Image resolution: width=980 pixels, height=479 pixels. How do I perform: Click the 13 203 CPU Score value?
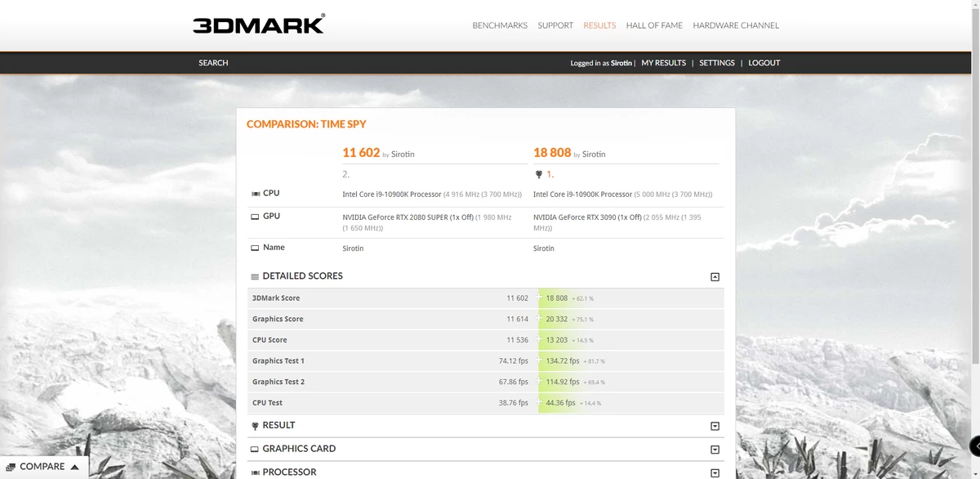pos(557,340)
